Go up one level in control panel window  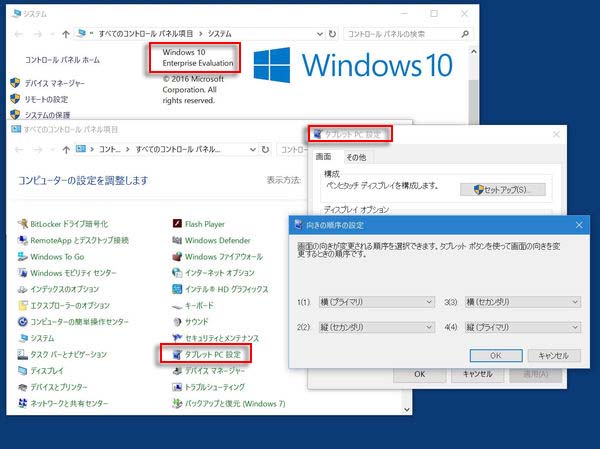[x=66, y=149]
